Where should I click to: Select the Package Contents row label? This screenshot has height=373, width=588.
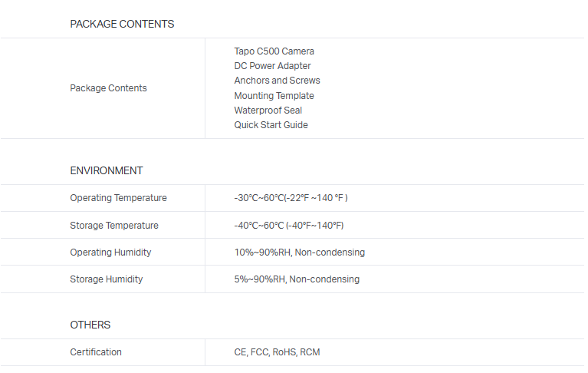click(108, 88)
